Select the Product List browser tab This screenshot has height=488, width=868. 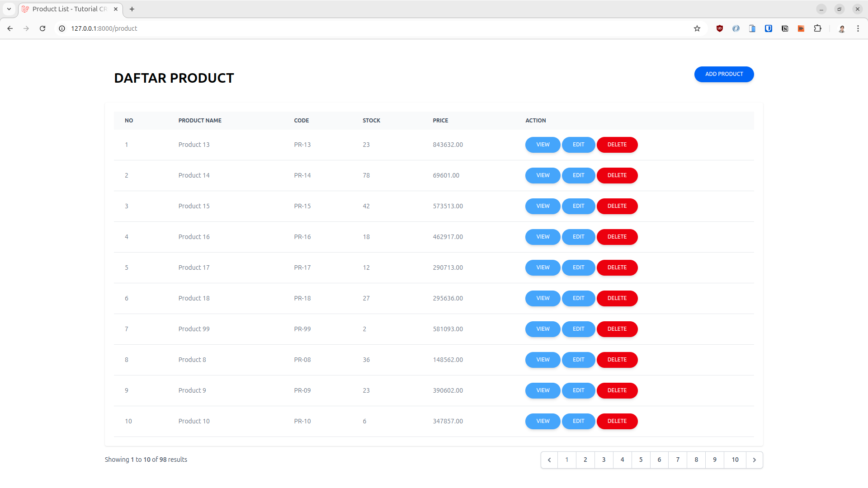point(68,9)
